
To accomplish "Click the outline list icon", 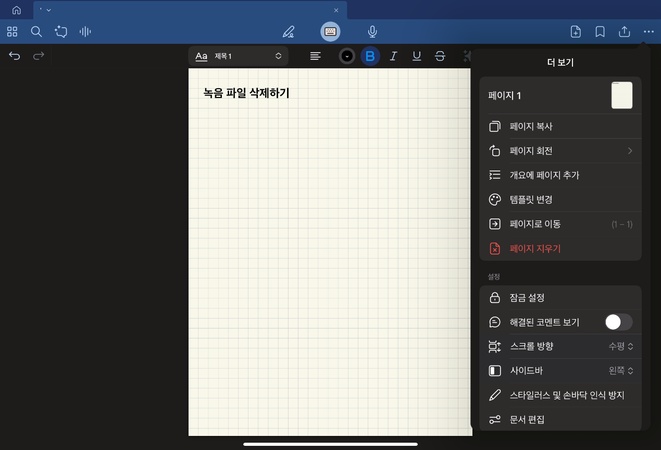I will pos(495,175).
